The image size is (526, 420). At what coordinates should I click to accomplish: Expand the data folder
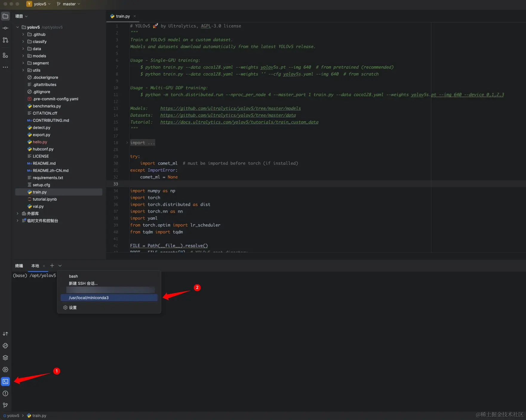click(23, 49)
